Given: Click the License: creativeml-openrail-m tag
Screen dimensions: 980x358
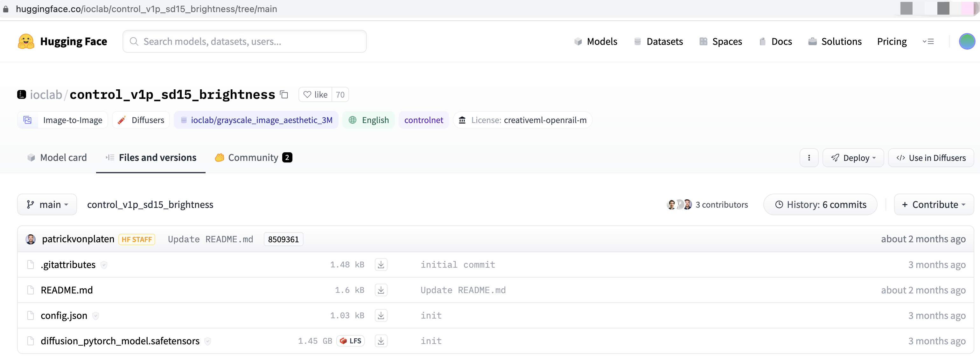Looking at the screenshot, I should click(522, 120).
